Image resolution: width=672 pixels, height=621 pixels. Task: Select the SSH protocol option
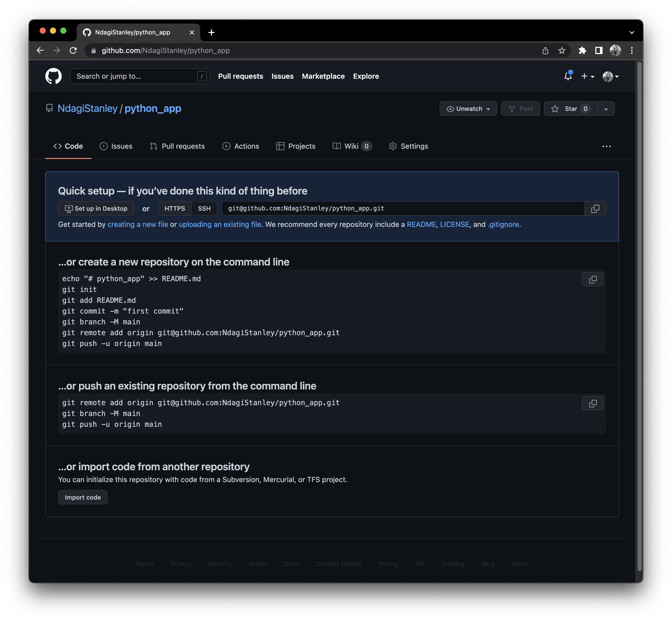pos(204,208)
